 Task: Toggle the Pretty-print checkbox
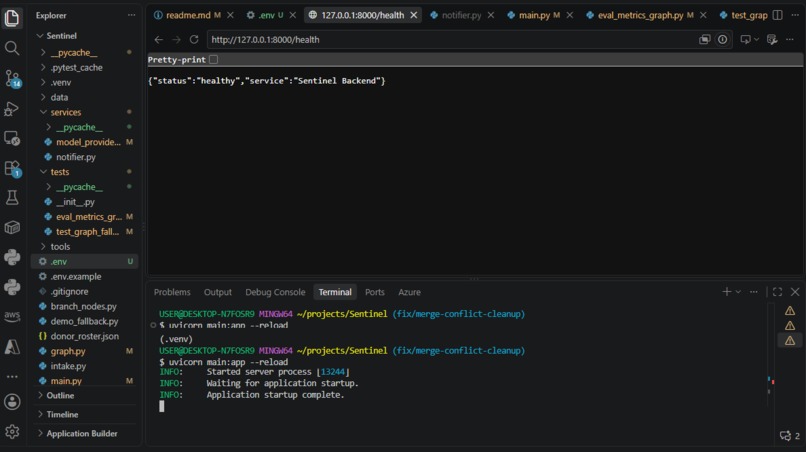[x=213, y=60]
